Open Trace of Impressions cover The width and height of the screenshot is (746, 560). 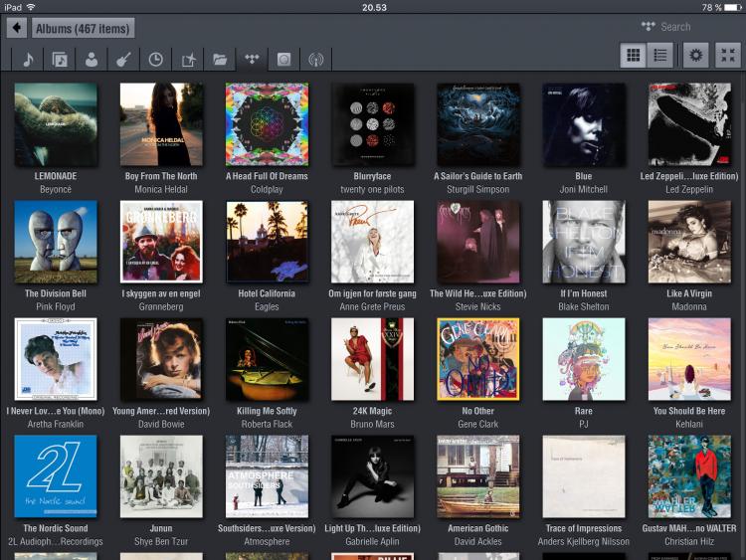click(x=584, y=476)
